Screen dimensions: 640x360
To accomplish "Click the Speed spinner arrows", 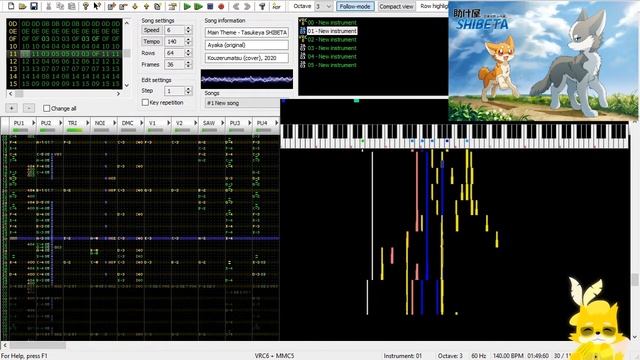I will click(188, 30).
